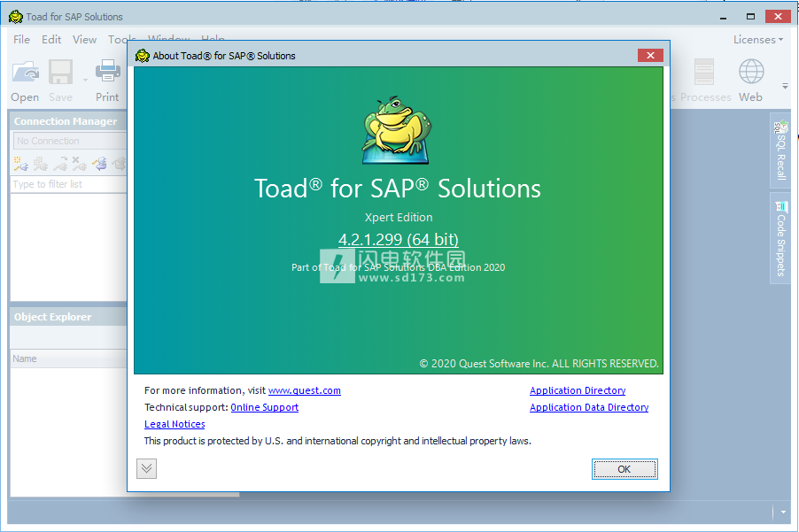The image size is (799, 532).
Task: Click the Online Support link
Action: tap(264, 407)
